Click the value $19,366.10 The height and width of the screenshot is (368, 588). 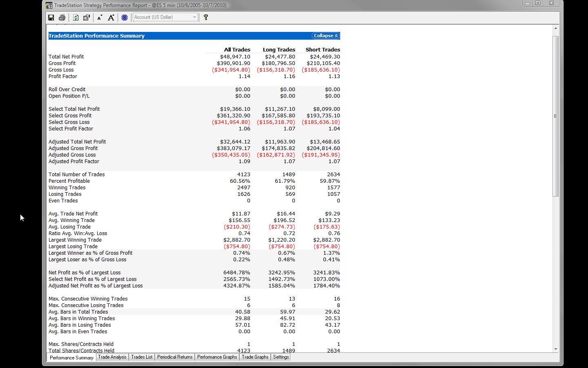pos(235,109)
